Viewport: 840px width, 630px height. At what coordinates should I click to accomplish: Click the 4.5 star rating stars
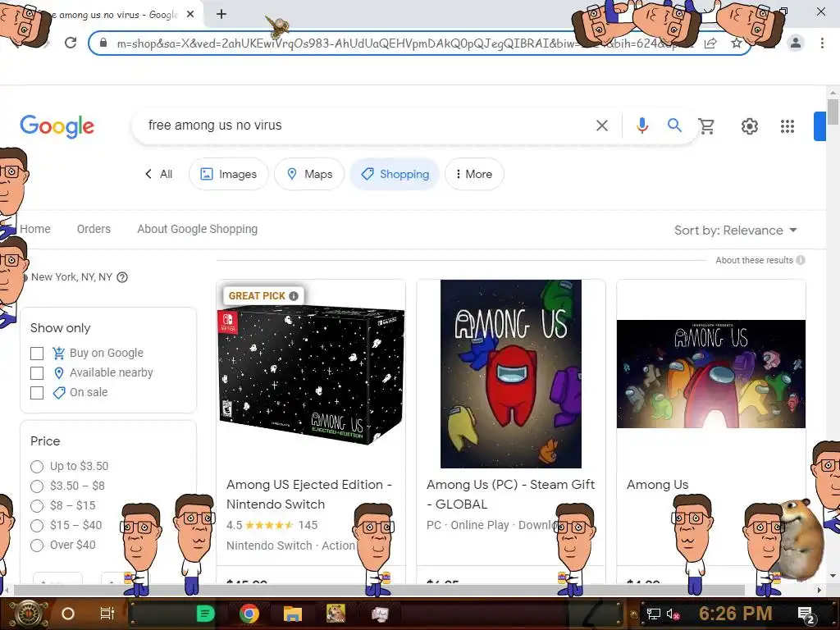click(x=269, y=525)
